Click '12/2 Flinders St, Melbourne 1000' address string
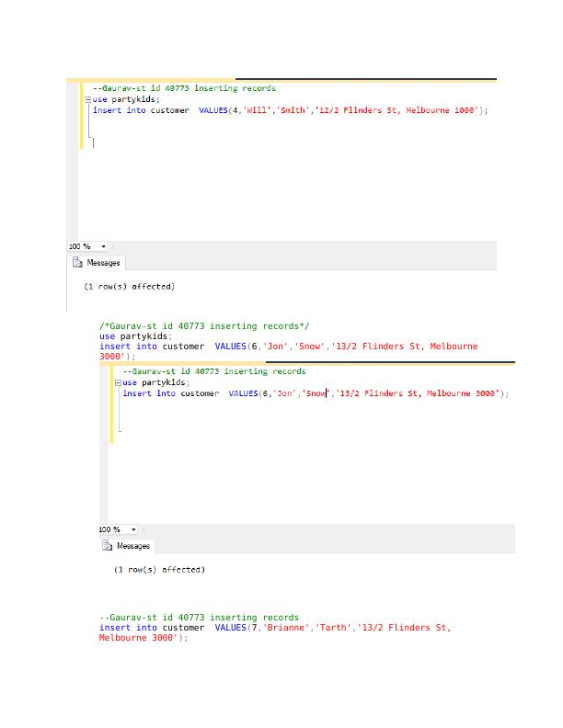 pyautogui.click(x=397, y=110)
